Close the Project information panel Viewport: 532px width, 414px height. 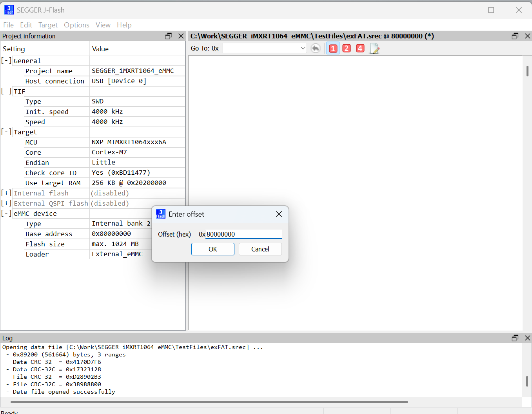tap(181, 36)
